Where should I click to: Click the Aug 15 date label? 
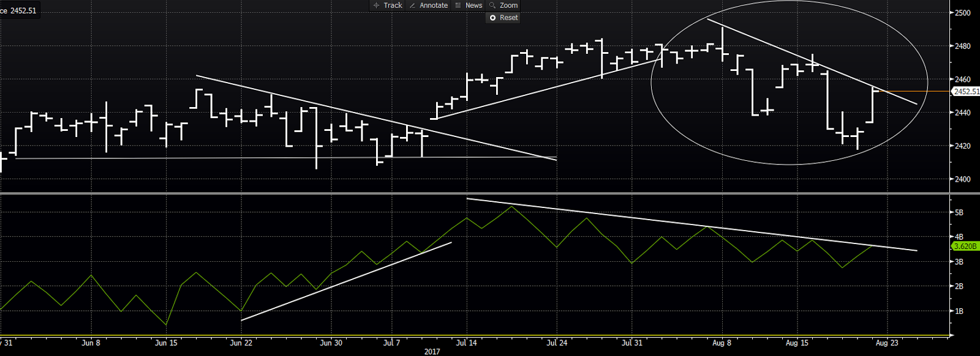pyautogui.click(x=797, y=343)
